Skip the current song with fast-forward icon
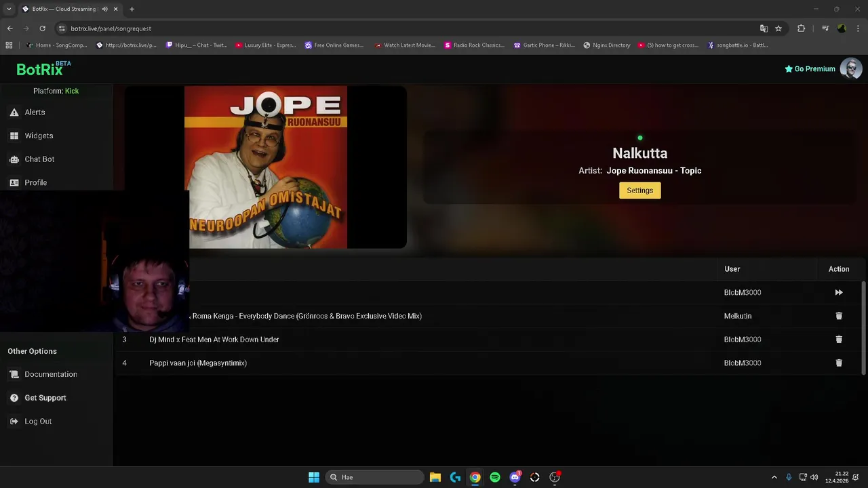Viewport: 868px width, 488px height. click(x=839, y=293)
